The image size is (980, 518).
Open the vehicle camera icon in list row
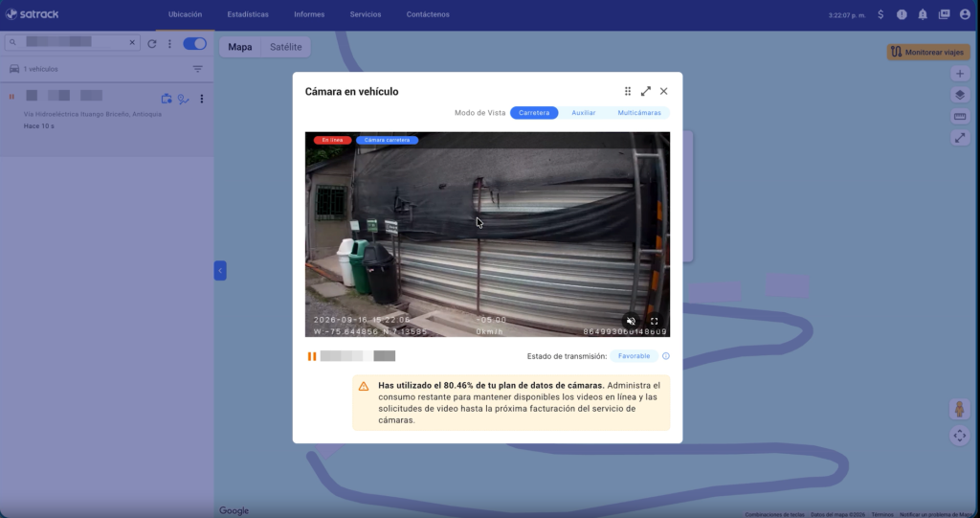click(167, 99)
